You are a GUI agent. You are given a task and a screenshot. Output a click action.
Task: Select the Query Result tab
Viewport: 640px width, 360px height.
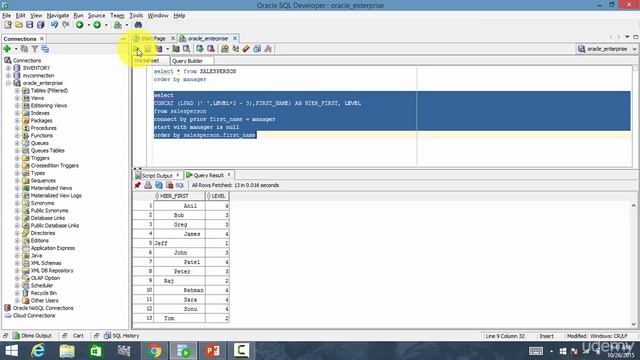[209, 175]
